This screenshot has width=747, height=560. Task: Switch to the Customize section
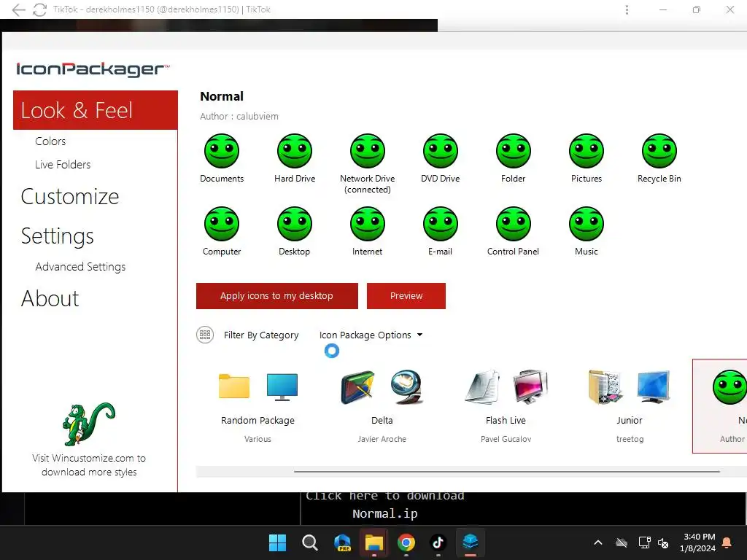coord(69,196)
